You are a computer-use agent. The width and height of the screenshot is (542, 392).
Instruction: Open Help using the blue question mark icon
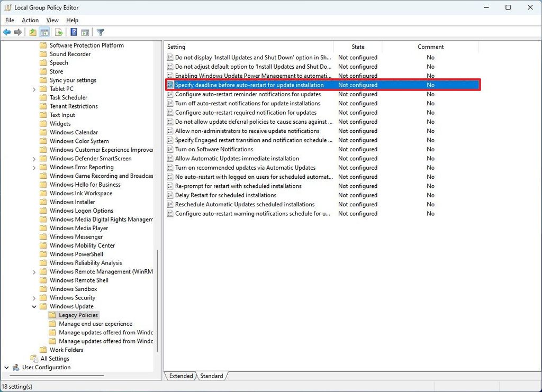(73, 32)
